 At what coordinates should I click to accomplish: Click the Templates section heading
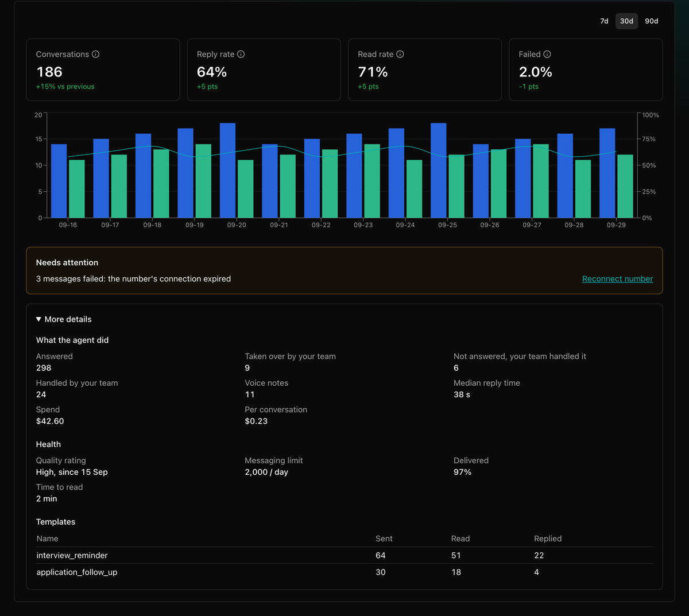(x=56, y=522)
